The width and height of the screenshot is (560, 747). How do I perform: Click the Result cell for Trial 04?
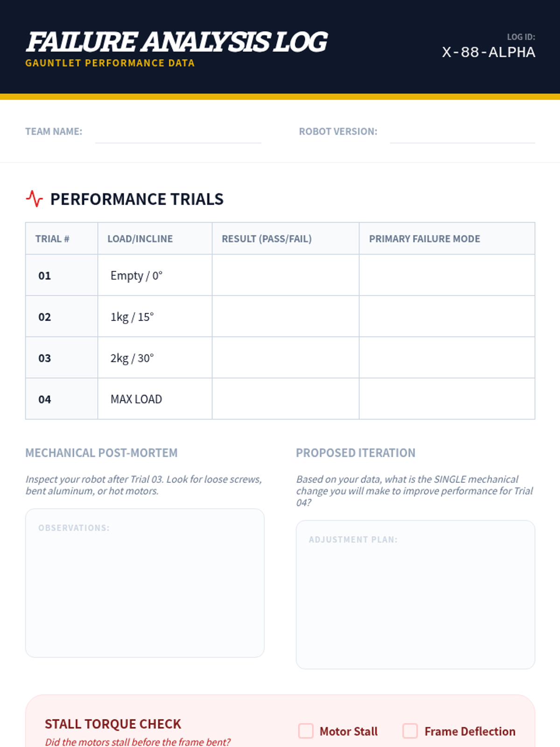pyautogui.click(x=286, y=399)
